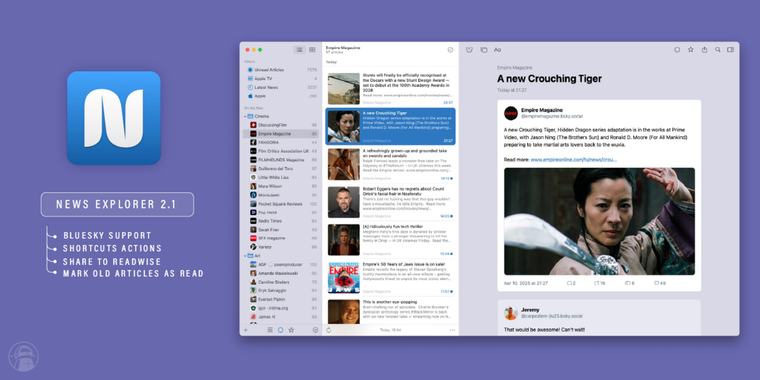Open the Empire Magazine avatar in the post

[511, 113]
